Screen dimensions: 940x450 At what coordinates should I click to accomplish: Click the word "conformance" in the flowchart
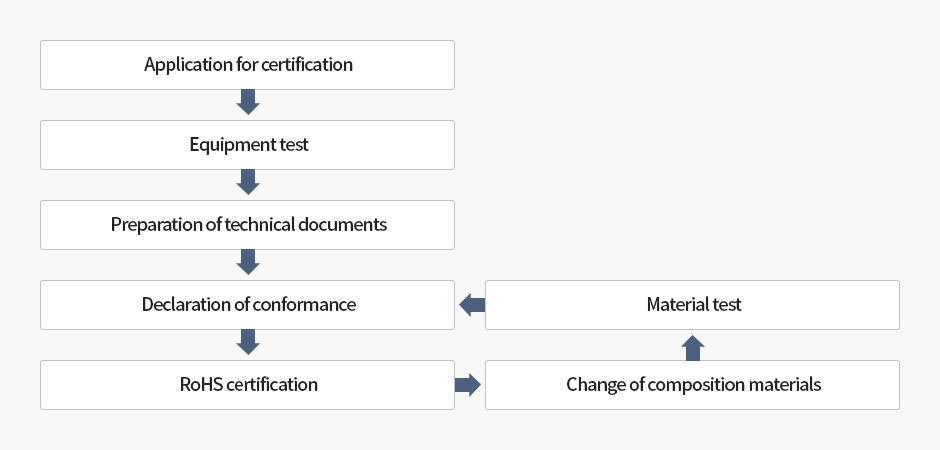pos(306,305)
